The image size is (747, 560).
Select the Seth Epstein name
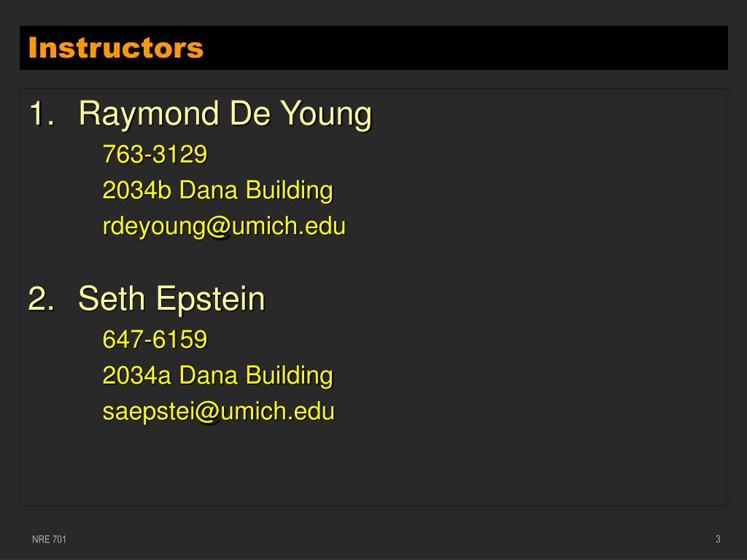click(x=171, y=299)
